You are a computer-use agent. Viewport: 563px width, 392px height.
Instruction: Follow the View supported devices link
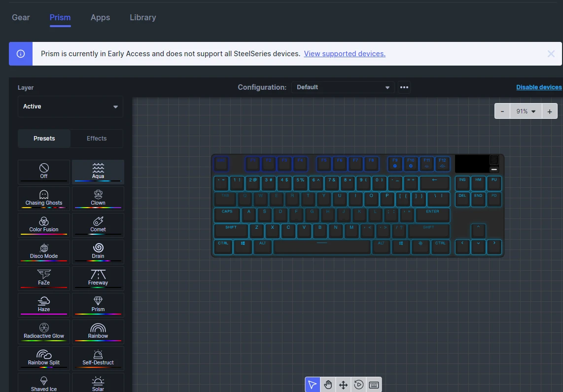(x=345, y=54)
